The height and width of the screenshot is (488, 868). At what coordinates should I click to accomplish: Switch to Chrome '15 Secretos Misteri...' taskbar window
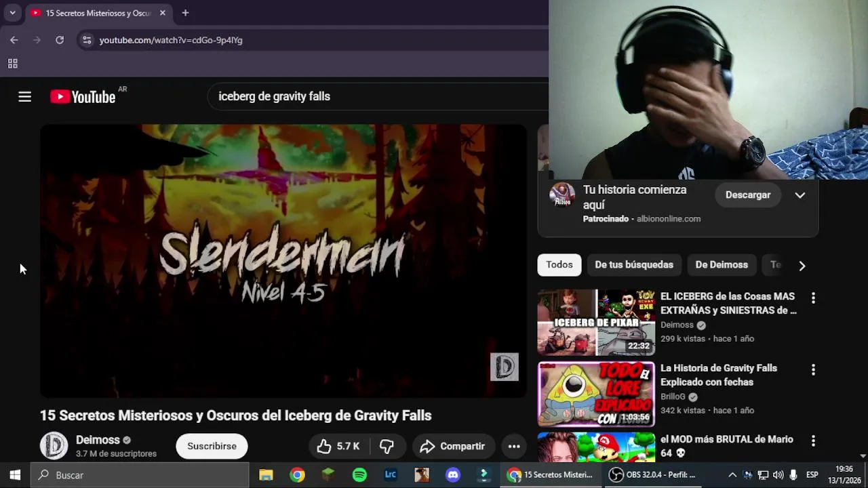click(x=552, y=475)
